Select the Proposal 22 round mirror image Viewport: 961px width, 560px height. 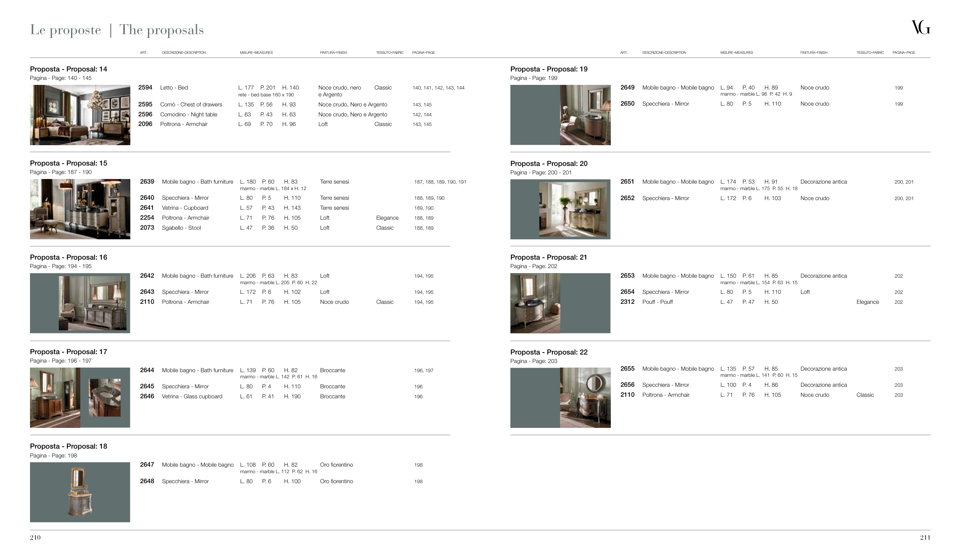pos(585,398)
